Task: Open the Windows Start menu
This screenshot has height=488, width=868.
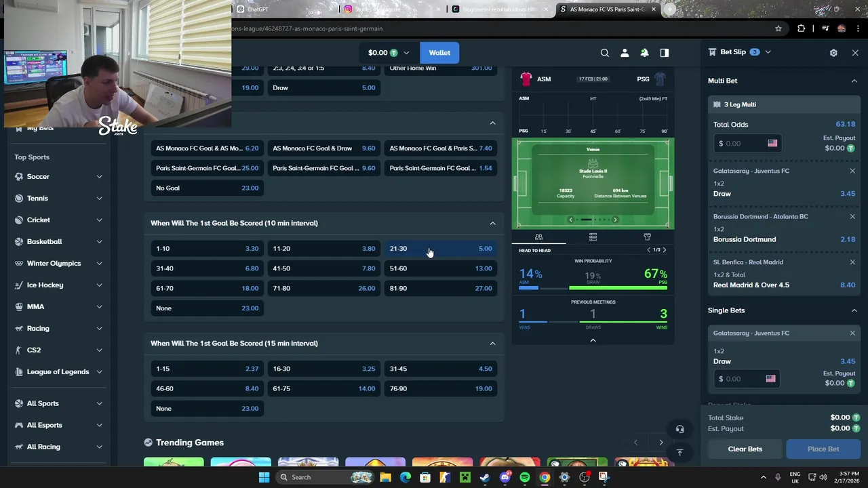Action: [x=264, y=477]
